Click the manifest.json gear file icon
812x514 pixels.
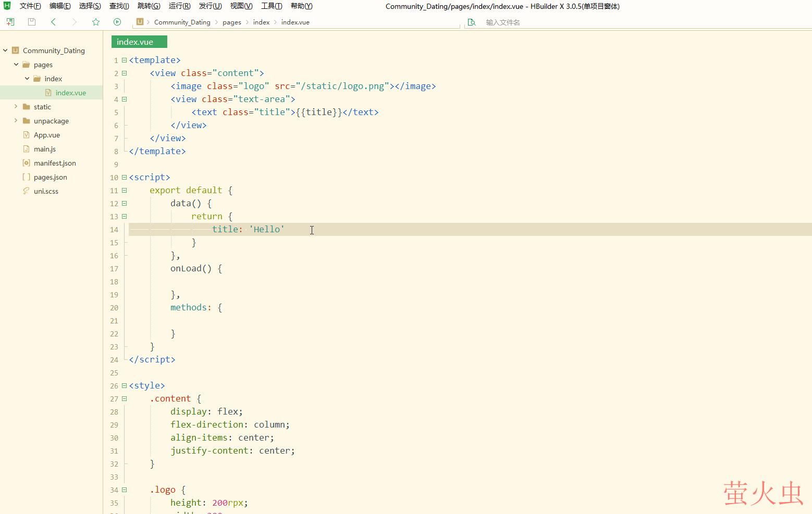pos(27,163)
